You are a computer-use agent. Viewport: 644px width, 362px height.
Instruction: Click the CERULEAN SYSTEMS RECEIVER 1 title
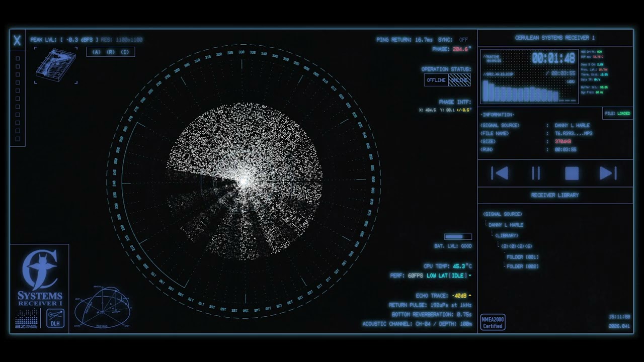tap(555, 38)
